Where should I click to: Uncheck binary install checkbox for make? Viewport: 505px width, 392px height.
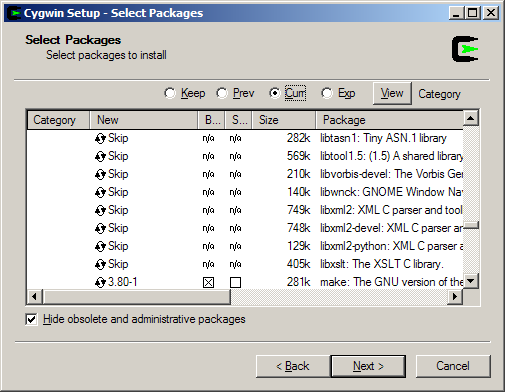pos(208,283)
